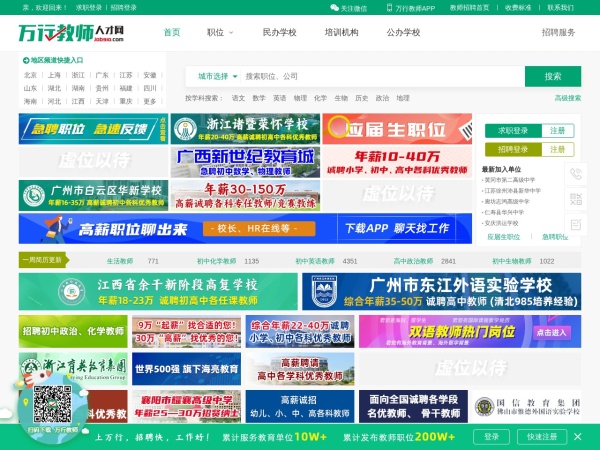This screenshot has height=450, width=600.
Task: Open the 世界500强 旗下海亮教育 banner
Action: click(x=186, y=369)
